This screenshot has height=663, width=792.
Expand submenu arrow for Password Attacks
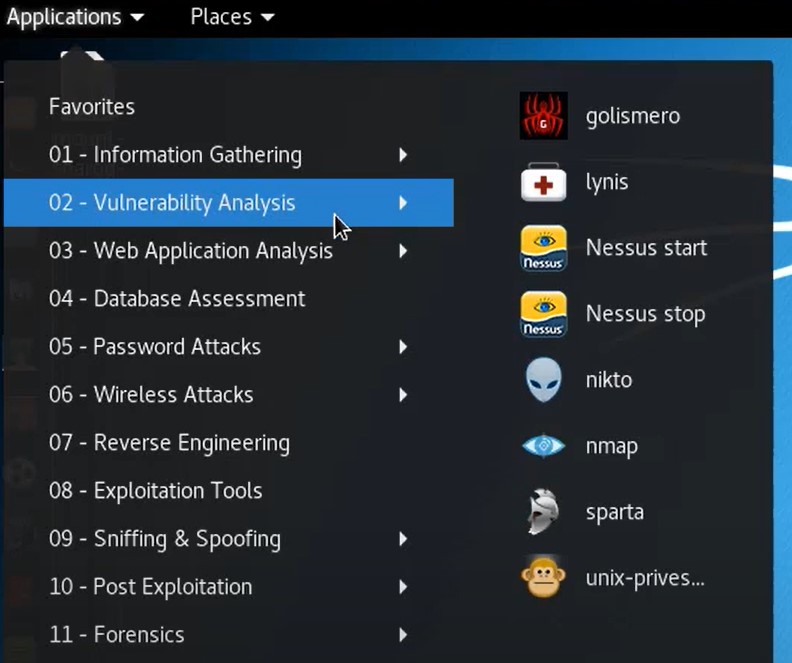point(403,347)
